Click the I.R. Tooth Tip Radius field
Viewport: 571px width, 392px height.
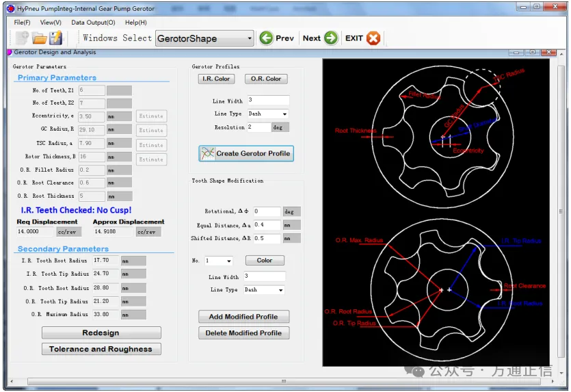pos(105,274)
